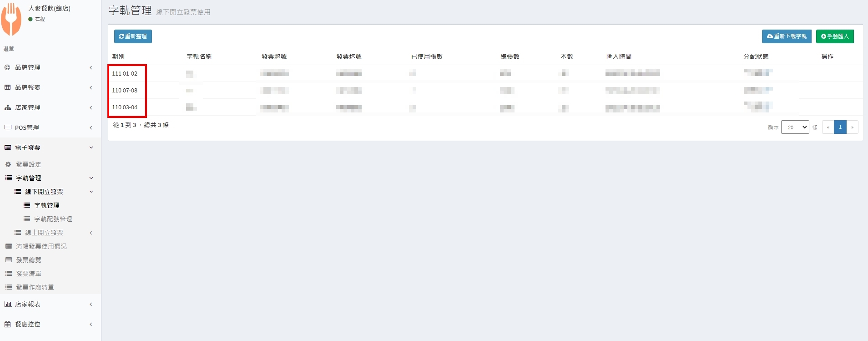Open 字軌配號管理 in the sidebar
Viewport: 868px width, 341px height.
53,219
